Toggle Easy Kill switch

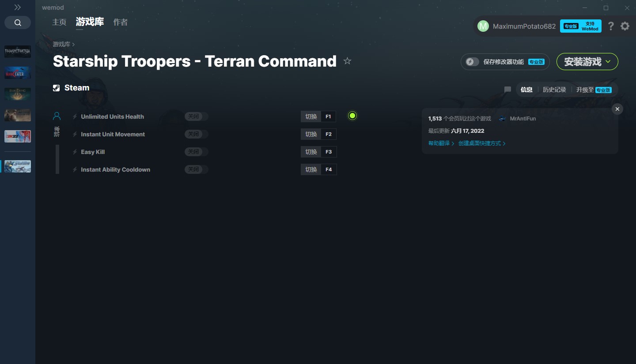pyautogui.click(x=196, y=152)
